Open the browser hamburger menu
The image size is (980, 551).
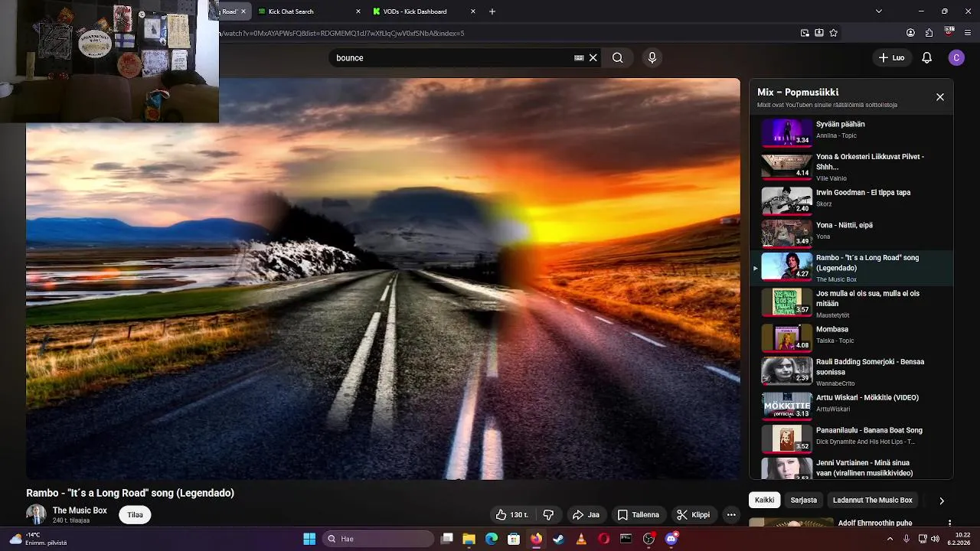pos(968,33)
